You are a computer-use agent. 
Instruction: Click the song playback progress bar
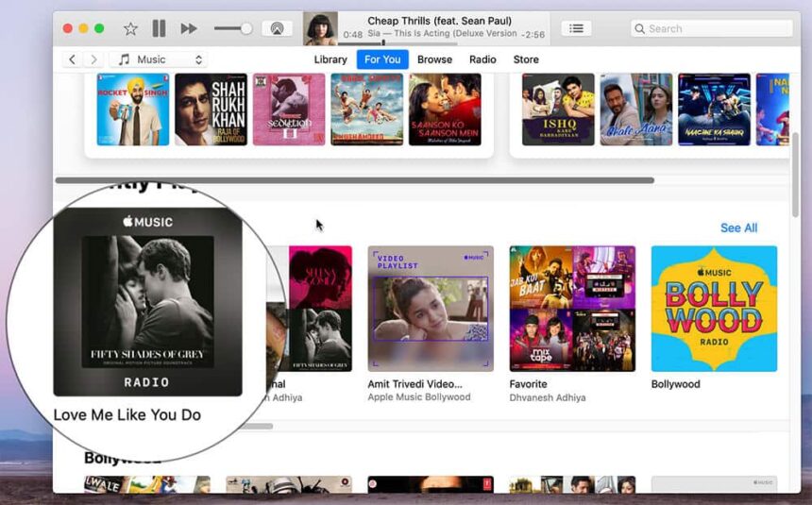(x=398, y=43)
